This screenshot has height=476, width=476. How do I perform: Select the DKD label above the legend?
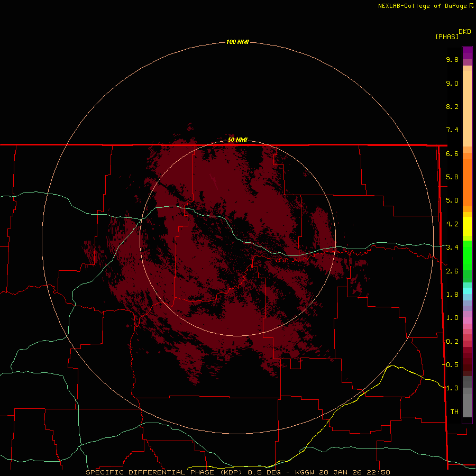click(x=464, y=32)
